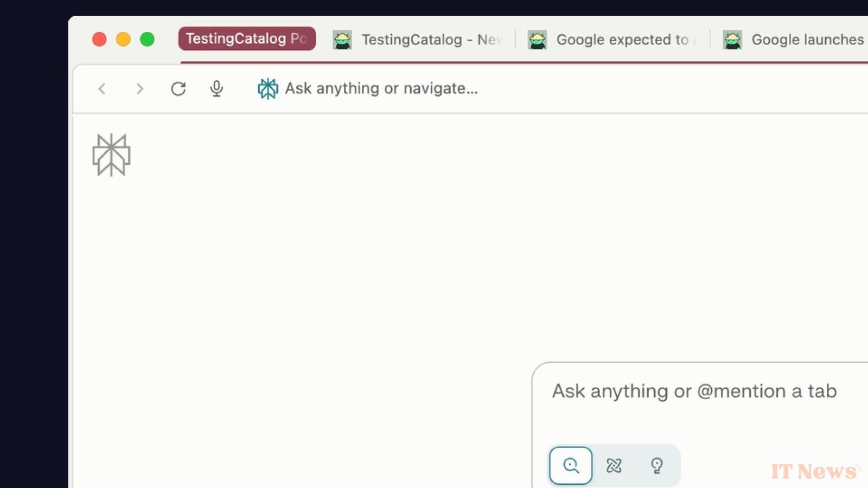Click the favicon of the Google launches tab
868x488 pixels.
(732, 40)
